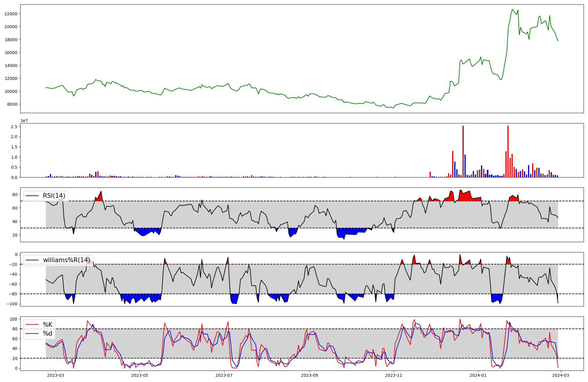Click the 80 tick label on RSI axis
Screen dimensions: 588x382
[15, 195]
